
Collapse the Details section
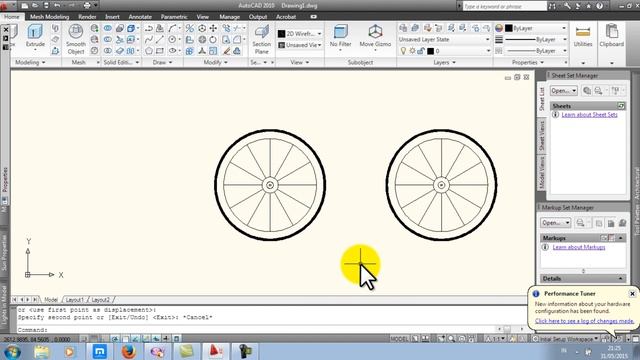click(620, 279)
